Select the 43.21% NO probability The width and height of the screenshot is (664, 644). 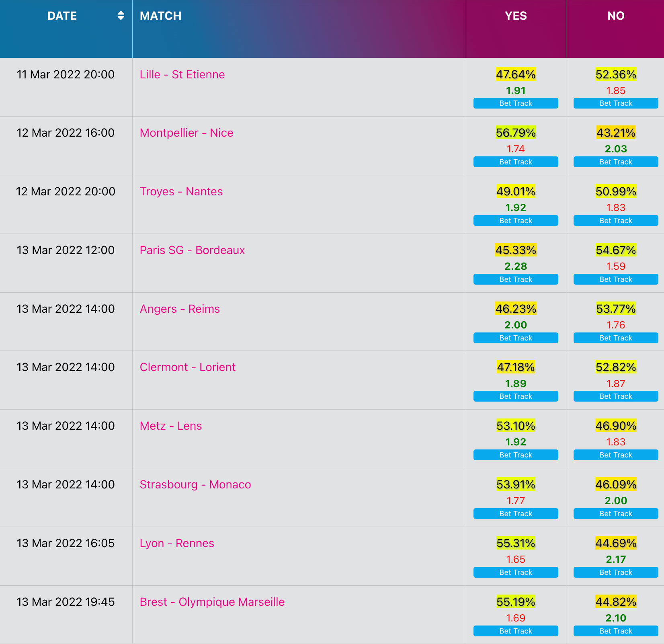[x=616, y=133]
